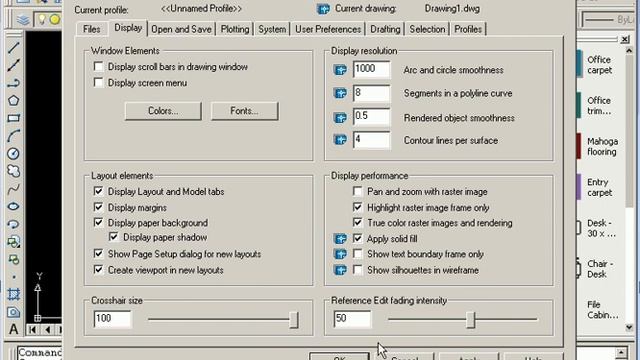Toggle the layer lightbulb on/off icon

click(x=42, y=19)
